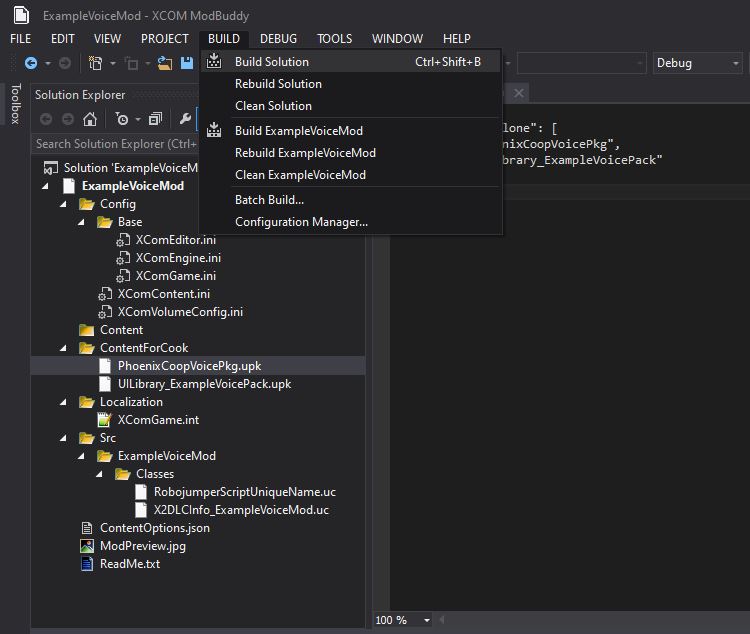This screenshot has width=750, height=634.
Task: Collapse the Base folder
Action: 81,222
